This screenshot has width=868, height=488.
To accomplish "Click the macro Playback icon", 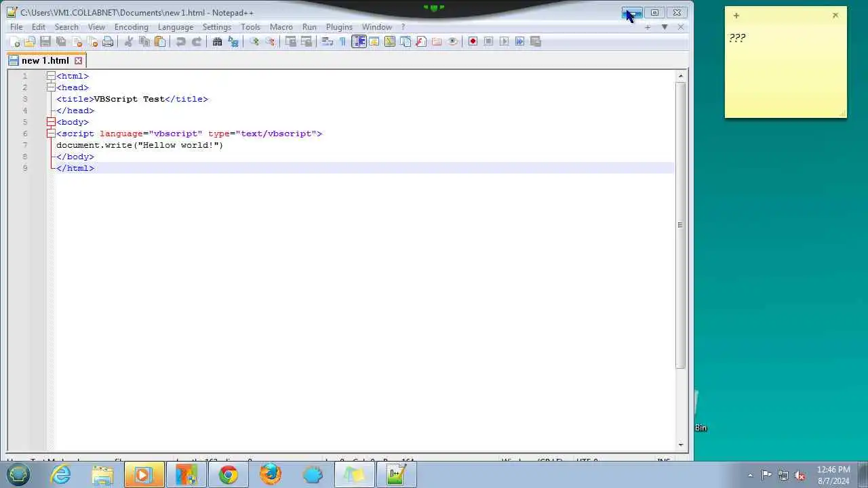I will [x=504, y=41].
